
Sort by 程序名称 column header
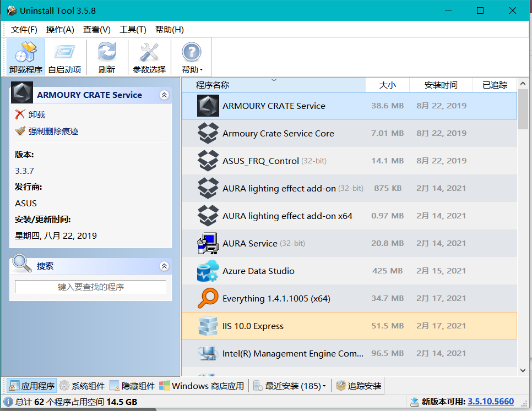274,85
